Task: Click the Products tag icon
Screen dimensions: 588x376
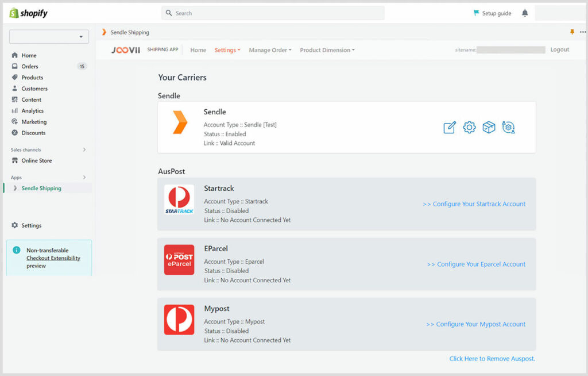Action: [14, 78]
